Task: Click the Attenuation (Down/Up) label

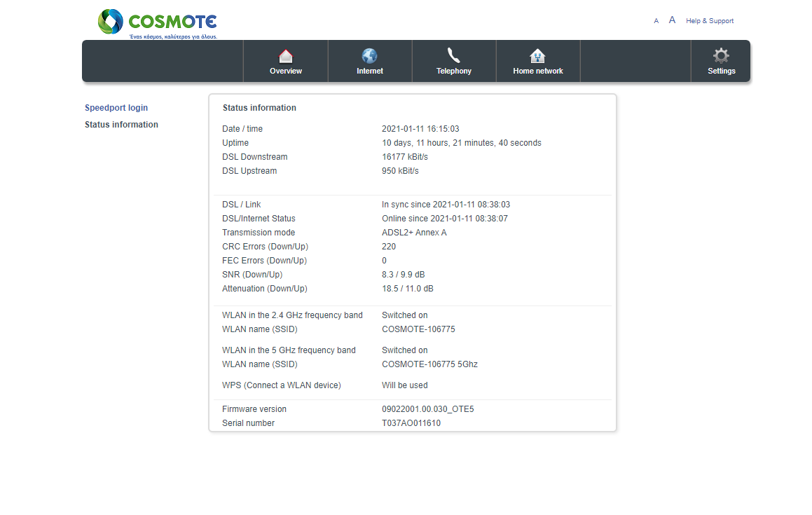Action: (265, 289)
